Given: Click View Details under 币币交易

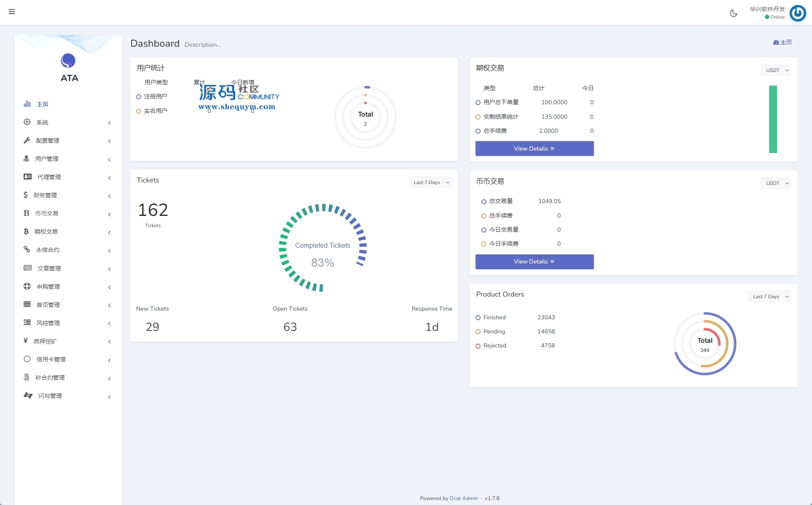Looking at the screenshot, I should (x=534, y=261).
